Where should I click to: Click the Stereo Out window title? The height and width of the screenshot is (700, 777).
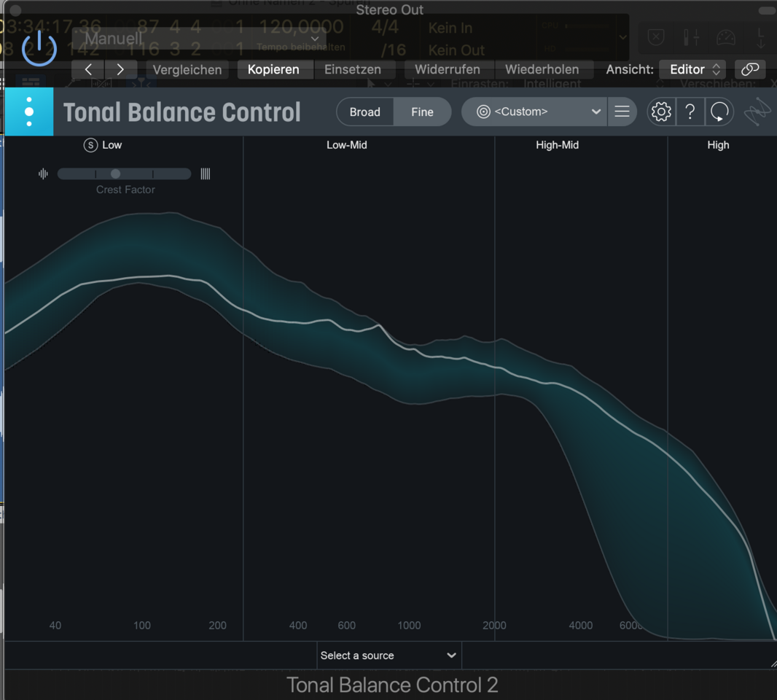[x=389, y=10]
